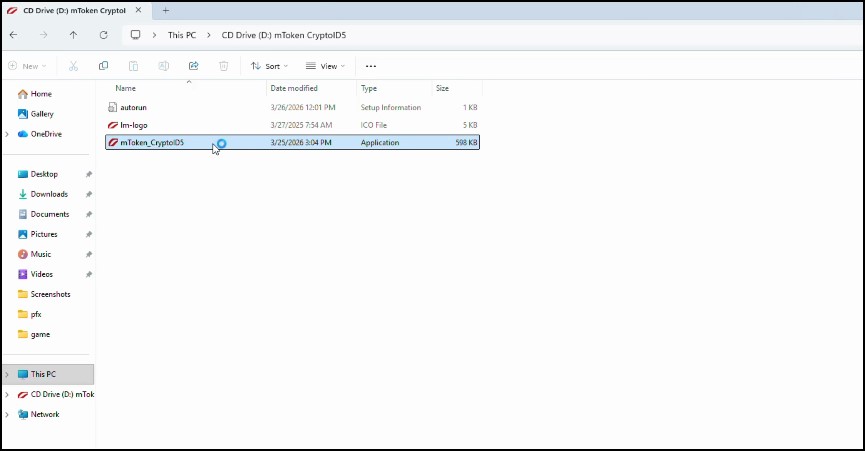Screen dimensions: 865x451
Task: Click date 3/26/2026 12:01 PM cell
Action: [303, 108]
